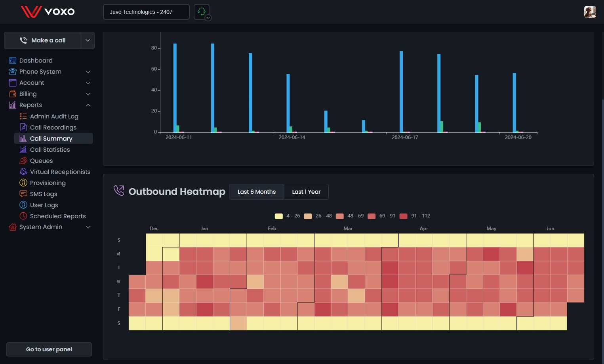
Task: Open Make a call dropdown arrow
Action: 88,40
